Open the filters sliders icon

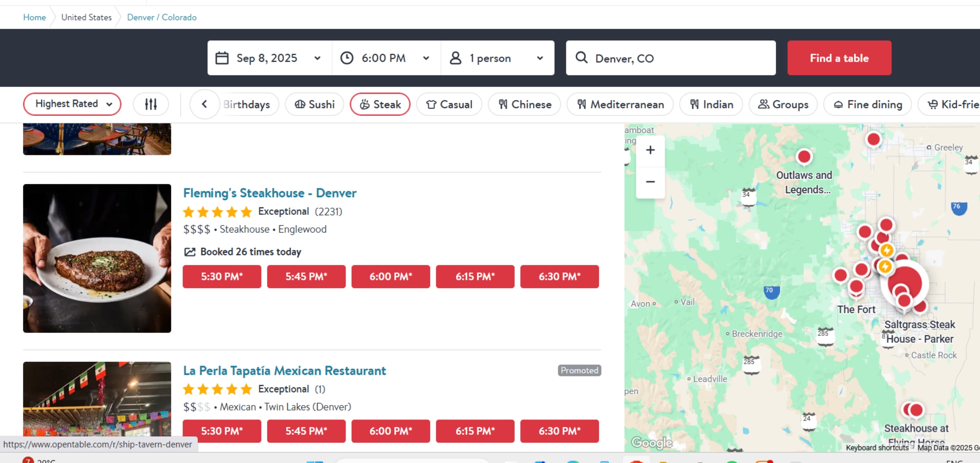[151, 104]
